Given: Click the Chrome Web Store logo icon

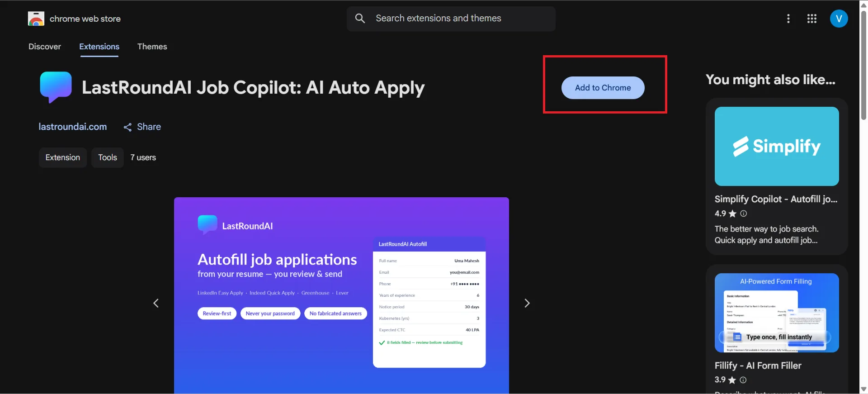Looking at the screenshot, I should point(36,19).
